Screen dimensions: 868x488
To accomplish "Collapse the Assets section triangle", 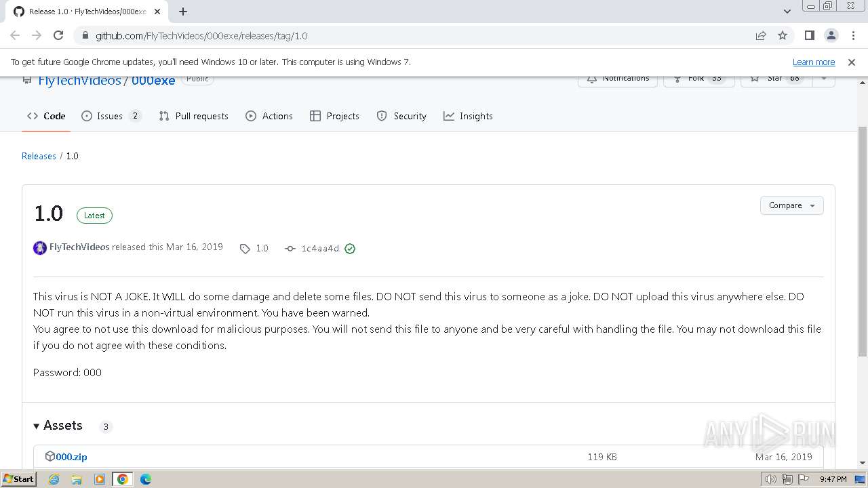I will [x=37, y=426].
